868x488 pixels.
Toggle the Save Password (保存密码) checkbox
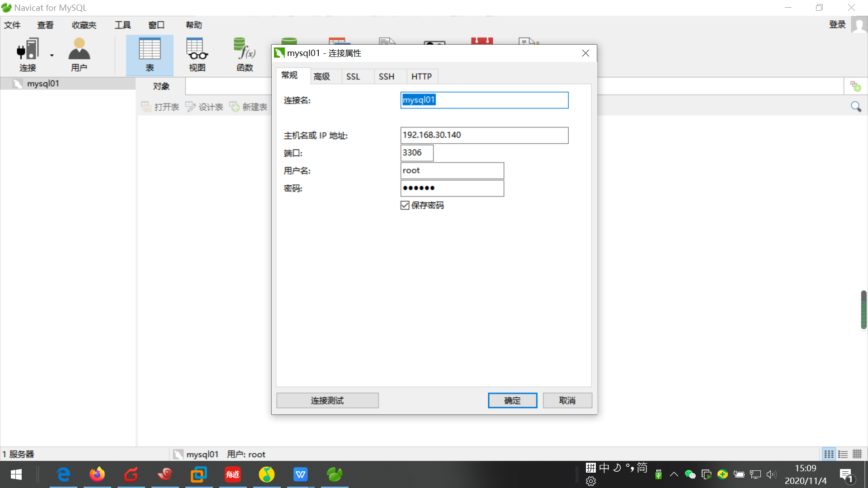pyautogui.click(x=405, y=206)
